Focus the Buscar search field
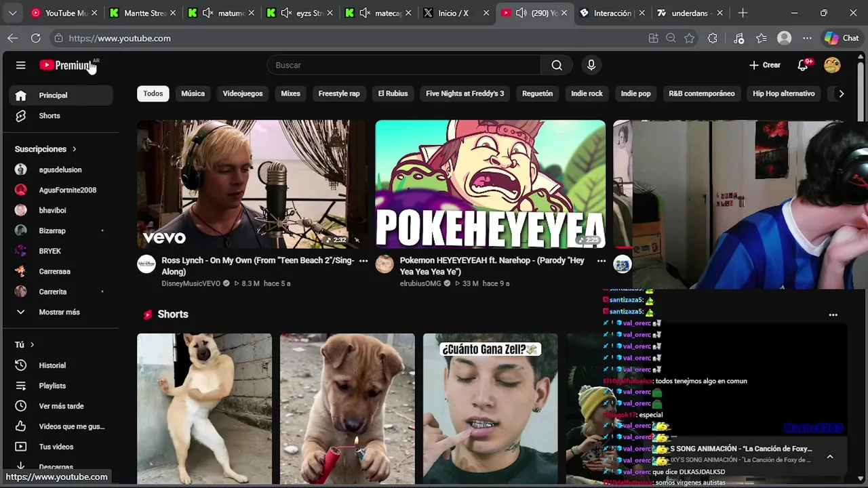The height and width of the screenshot is (488, 868). click(x=404, y=65)
